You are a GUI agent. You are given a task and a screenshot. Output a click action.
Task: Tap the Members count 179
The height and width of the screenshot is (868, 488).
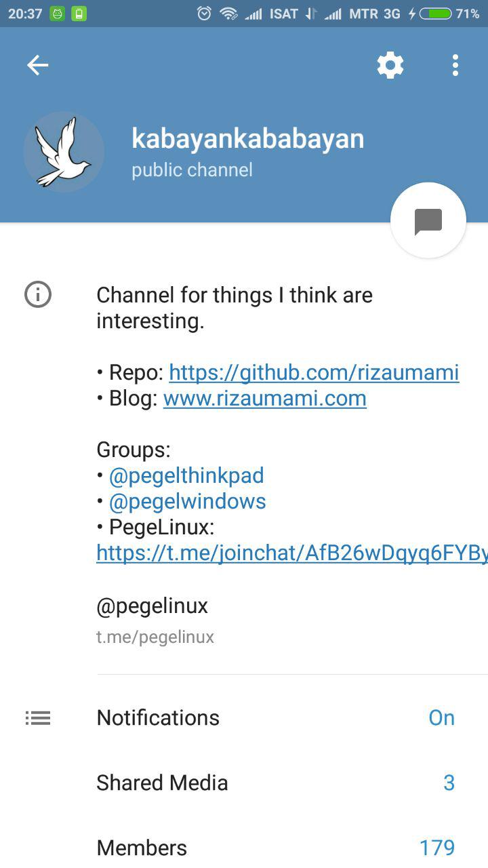(x=437, y=847)
